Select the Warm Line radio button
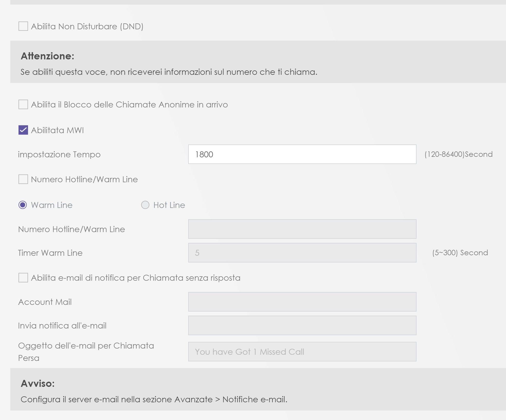This screenshot has width=506, height=420. point(23,205)
